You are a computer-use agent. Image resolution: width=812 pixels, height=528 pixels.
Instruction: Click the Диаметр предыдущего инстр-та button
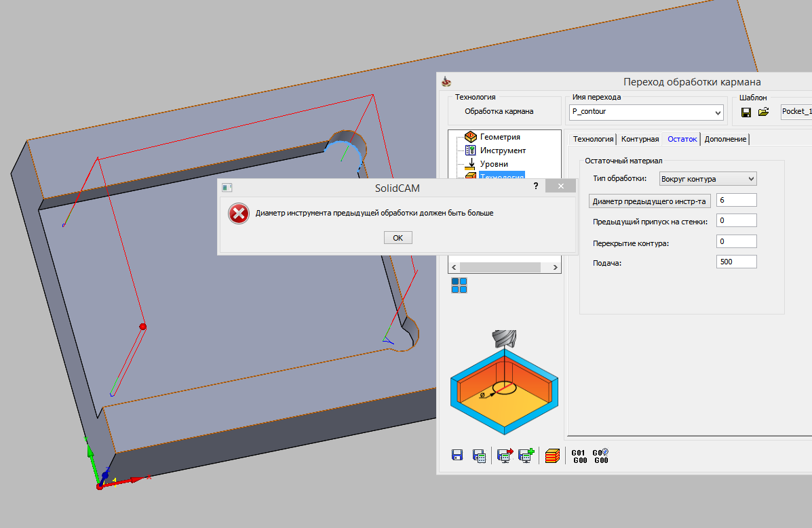click(x=649, y=201)
